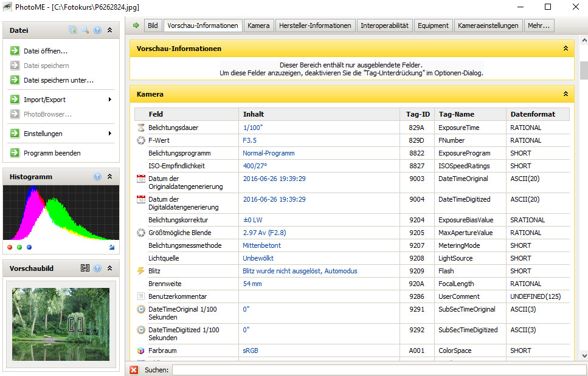Open the Kameraeinstellungen tab
The width and height of the screenshot is (588, 376).
coord(488,26)
